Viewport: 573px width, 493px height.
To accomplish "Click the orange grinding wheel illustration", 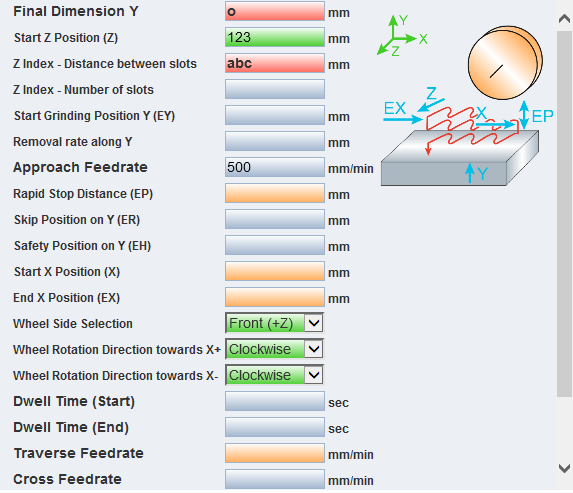I will pos(505,62).
